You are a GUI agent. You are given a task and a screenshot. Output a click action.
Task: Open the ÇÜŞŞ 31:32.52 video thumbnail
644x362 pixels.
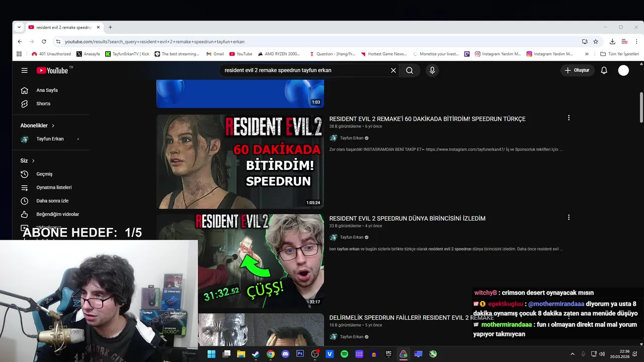[x=261, y=261]
